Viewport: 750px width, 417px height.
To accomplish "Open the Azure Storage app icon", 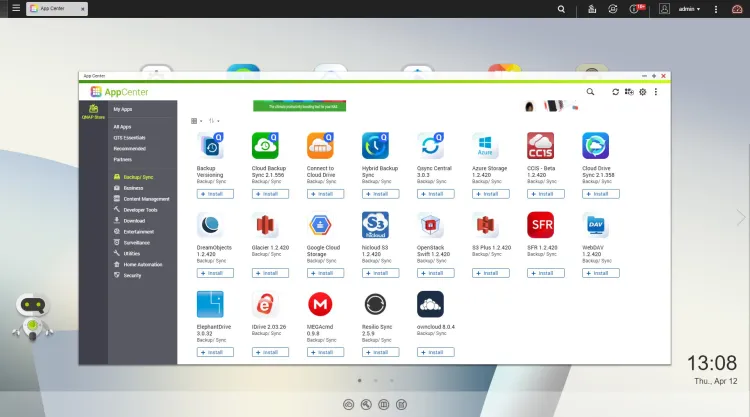I will click(485, 146).
